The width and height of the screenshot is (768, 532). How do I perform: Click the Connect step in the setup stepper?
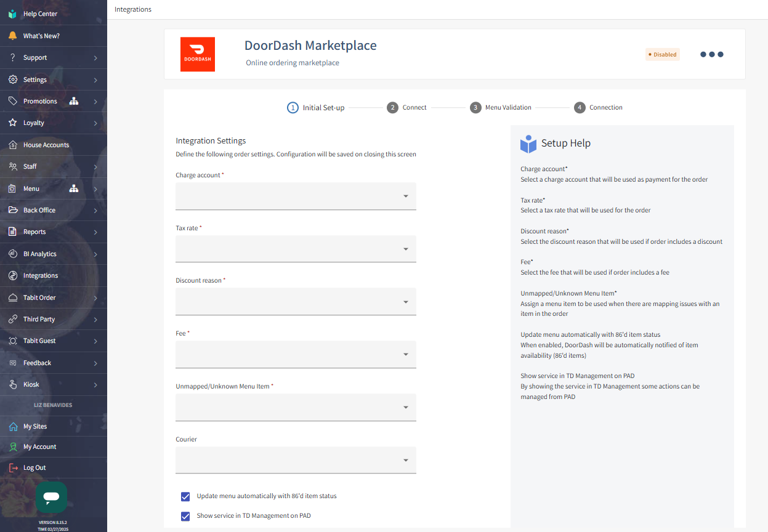pyautogui.click(x=408, y=107)
